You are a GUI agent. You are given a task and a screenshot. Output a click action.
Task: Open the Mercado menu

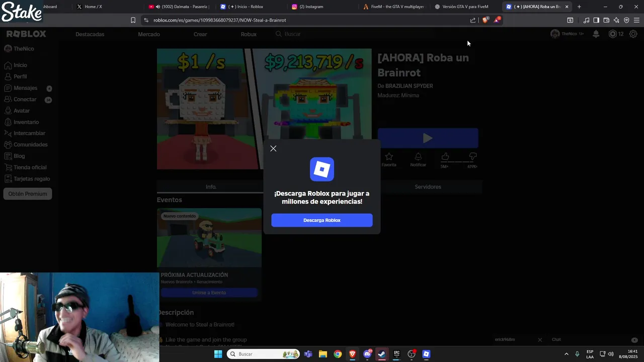pos(149,34)
